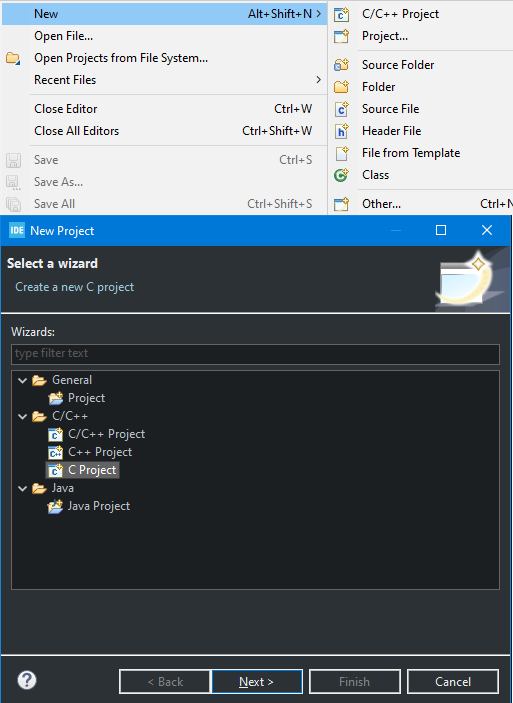Select Source File in the New submenu
The image size is (513, 703).
[x=390, y=109]
